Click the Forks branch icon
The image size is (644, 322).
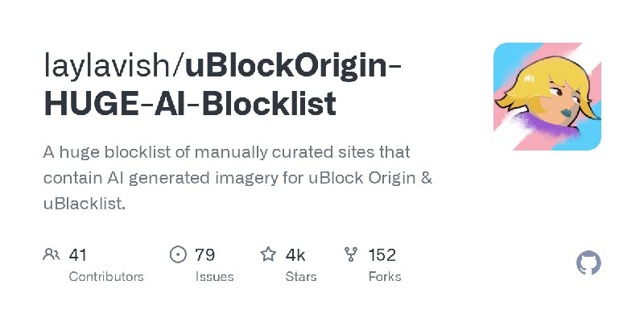[351, 255]
